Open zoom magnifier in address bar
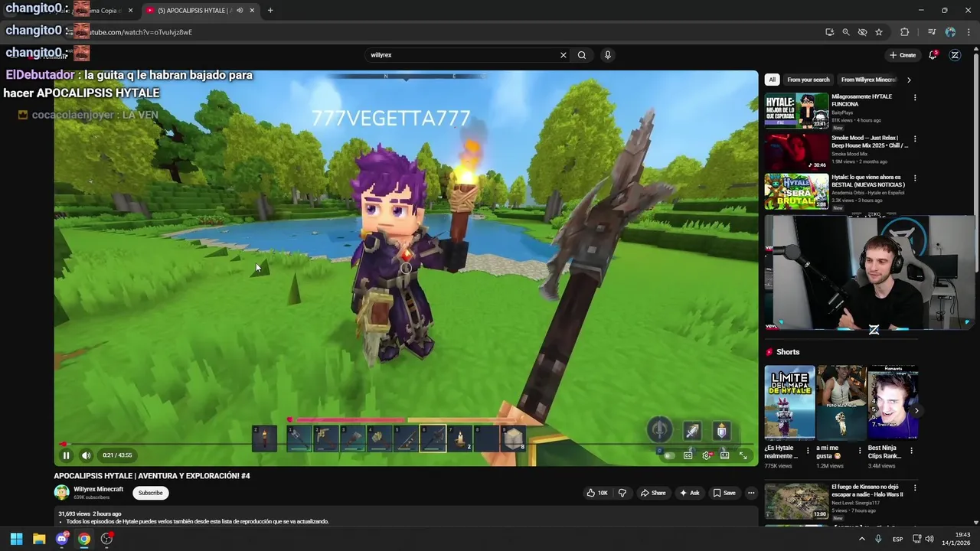This screenshot has height=551, width=980. 846,32
